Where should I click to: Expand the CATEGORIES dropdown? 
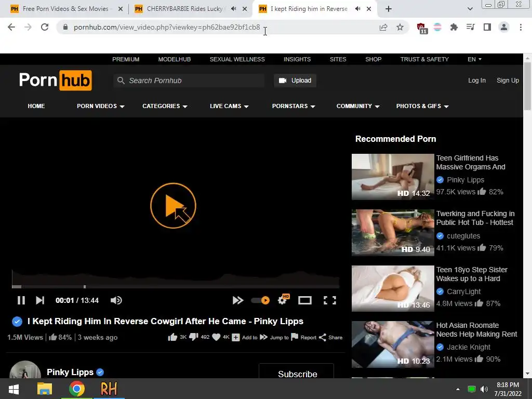(x=165, y=106)
